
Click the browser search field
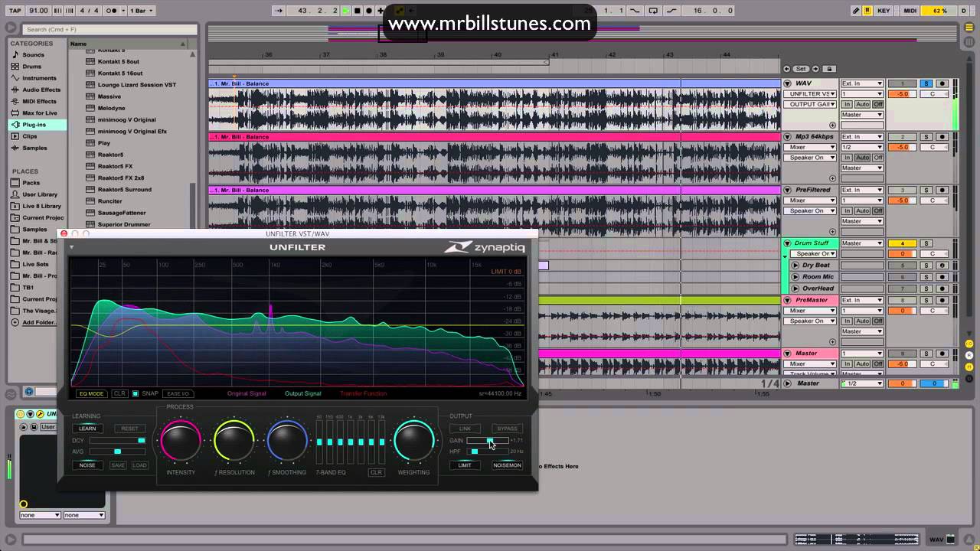[x=110, y=30]
